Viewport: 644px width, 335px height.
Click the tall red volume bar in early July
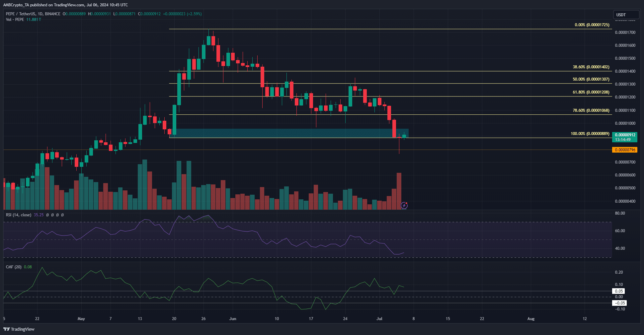pyautogui.click(x=399, y=191)
